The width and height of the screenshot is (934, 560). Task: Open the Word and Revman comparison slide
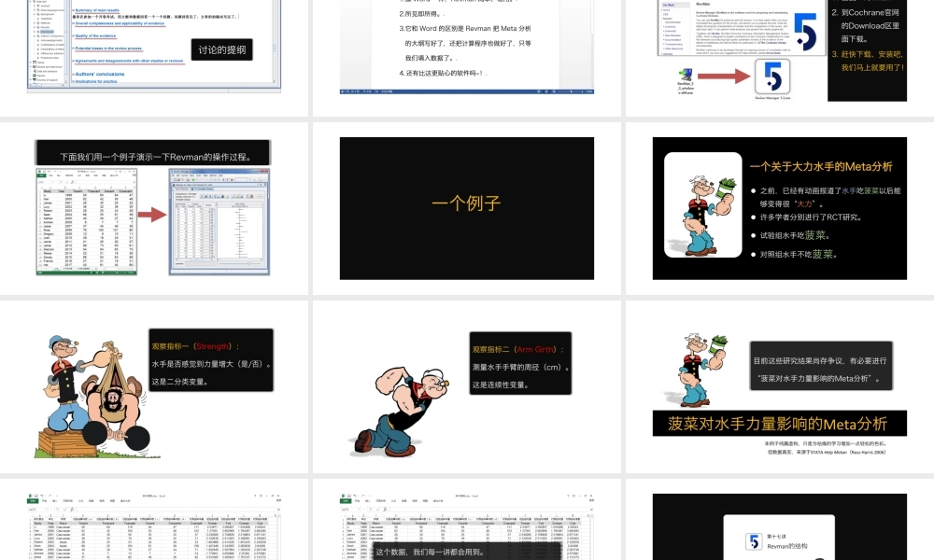pyautogui.click(x=466, y=47)
